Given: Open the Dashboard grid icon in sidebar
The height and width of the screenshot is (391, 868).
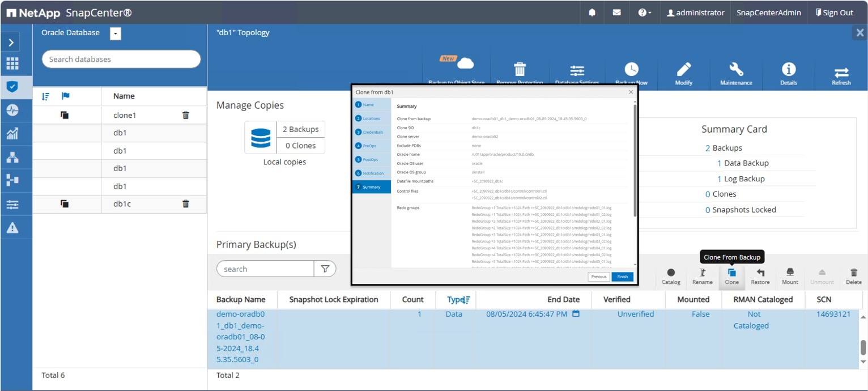Looking at the screenshot, I should pos(12,63).
